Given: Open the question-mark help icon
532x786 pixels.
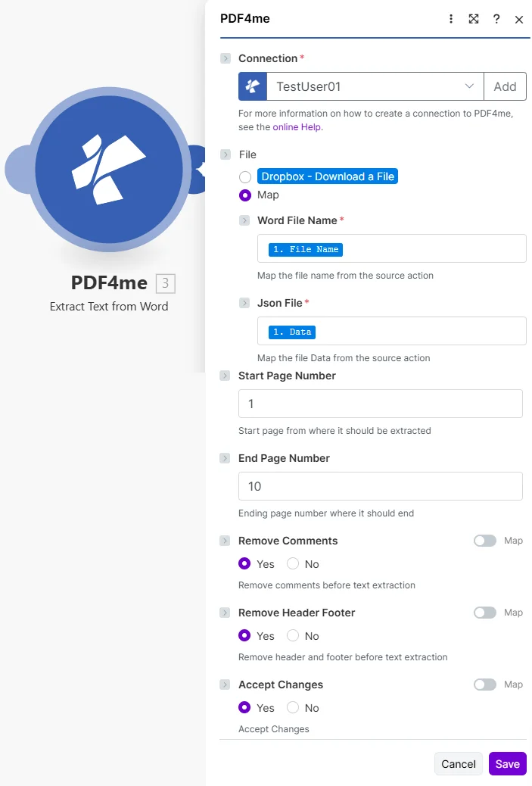Looking at the screenshot, I should coord(496,19).
